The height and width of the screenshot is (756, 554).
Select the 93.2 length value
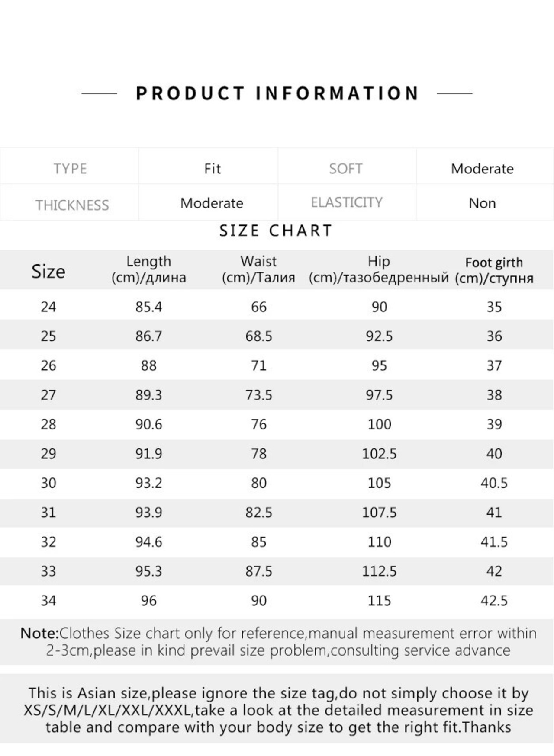(x=148, y=483)
